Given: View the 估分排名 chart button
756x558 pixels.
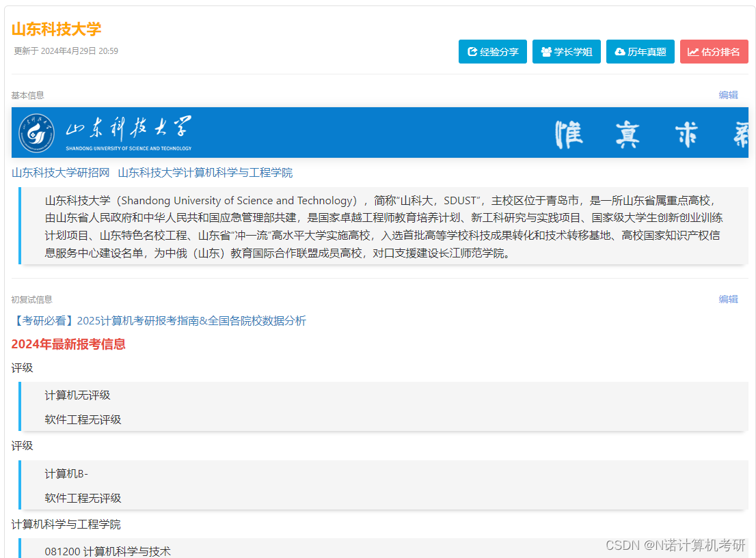Looking at the screenshot, I should point(714,51).
